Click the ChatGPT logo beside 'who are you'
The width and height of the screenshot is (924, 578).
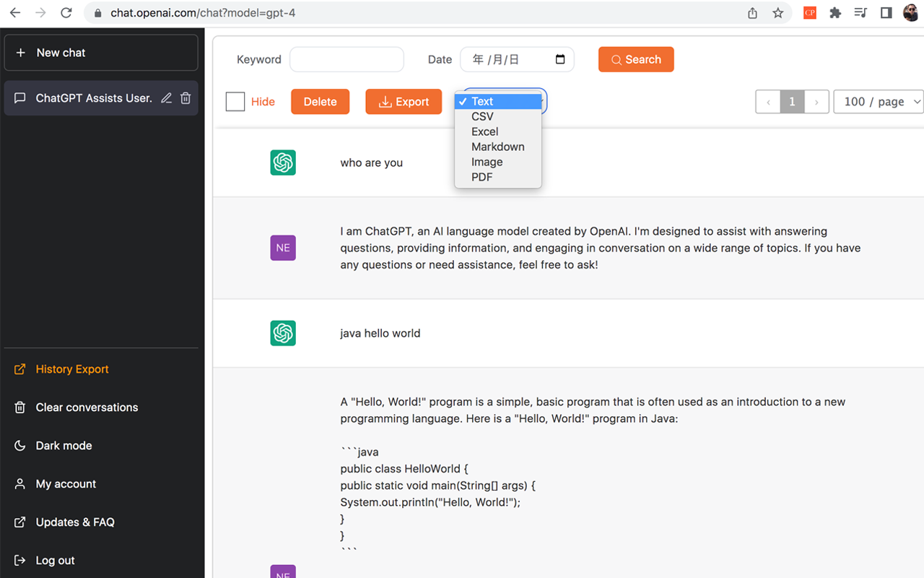point(283,163)
